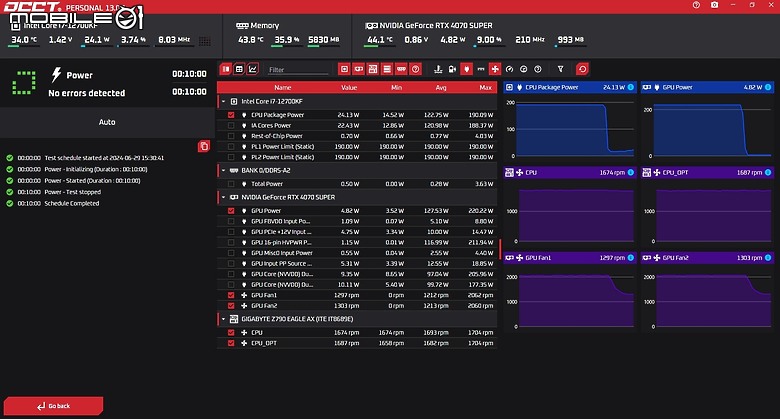Screen dimensions: 780x419
Task: Toggle the CPU hardware filter
Action: (x=344, y=69)
